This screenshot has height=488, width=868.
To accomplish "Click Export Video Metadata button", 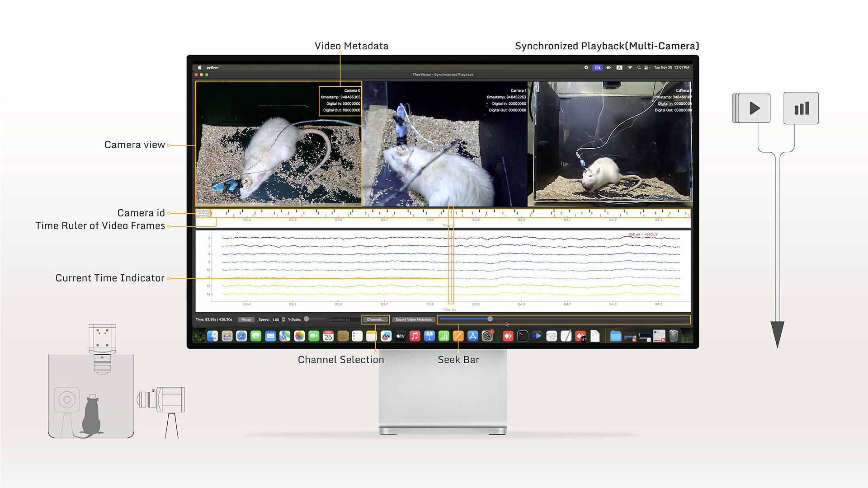I will click(413, 319).
